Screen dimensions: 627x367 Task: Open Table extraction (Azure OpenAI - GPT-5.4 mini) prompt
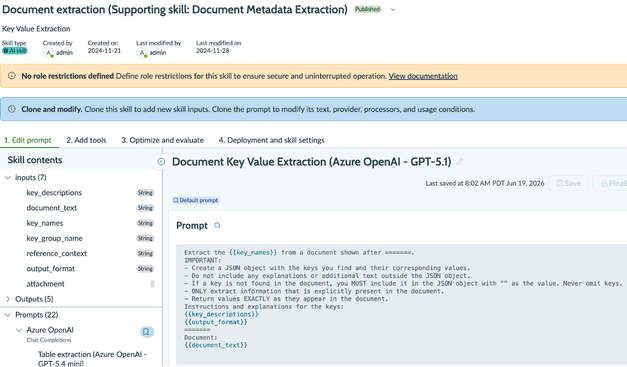click(92, 358)
